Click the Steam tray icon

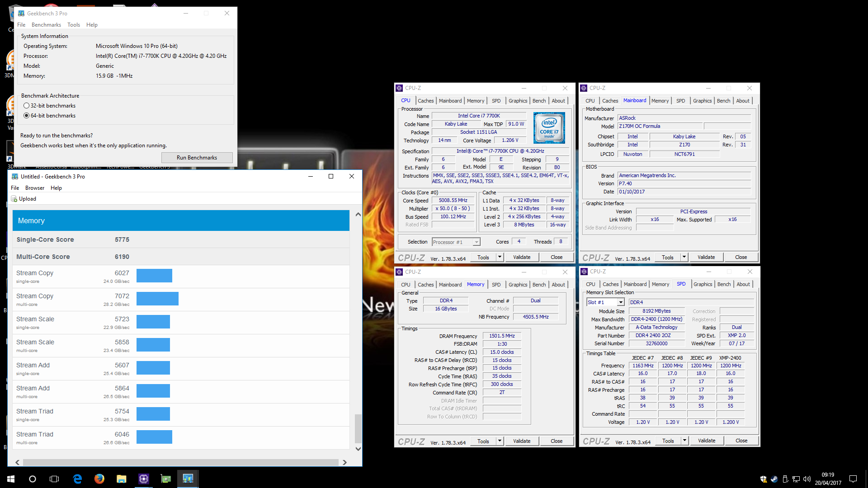point(774,479)
